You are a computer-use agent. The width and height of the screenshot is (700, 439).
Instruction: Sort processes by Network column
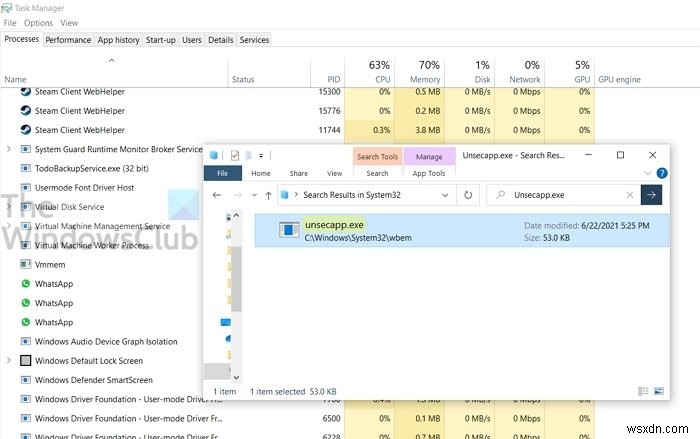pyautogui.click(x=525, y=79)
